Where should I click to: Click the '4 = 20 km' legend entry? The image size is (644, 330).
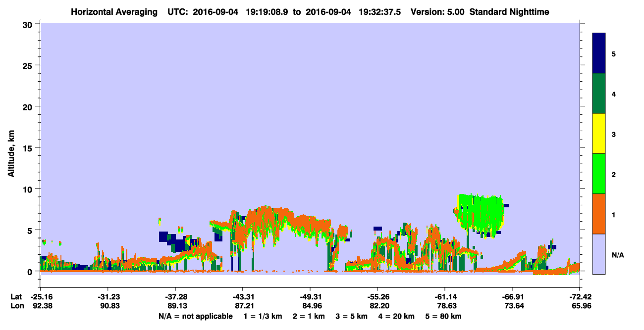point(397,316)
